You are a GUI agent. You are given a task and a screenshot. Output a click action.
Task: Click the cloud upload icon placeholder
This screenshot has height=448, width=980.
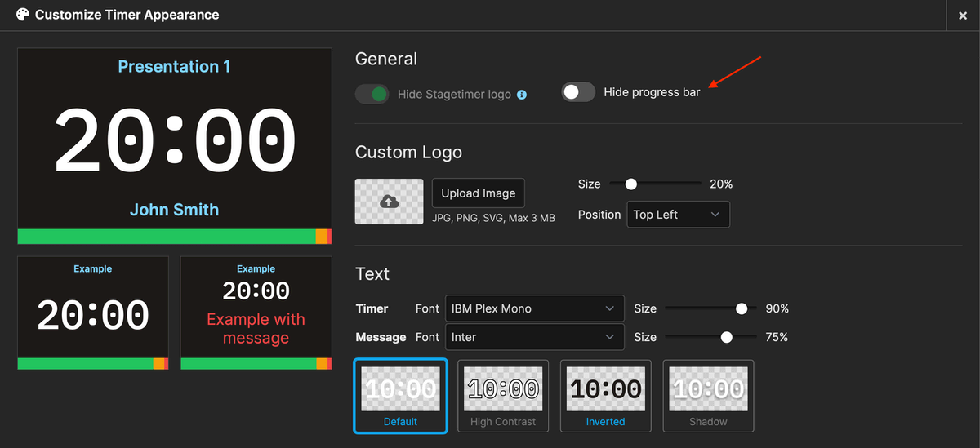[389, 202]
